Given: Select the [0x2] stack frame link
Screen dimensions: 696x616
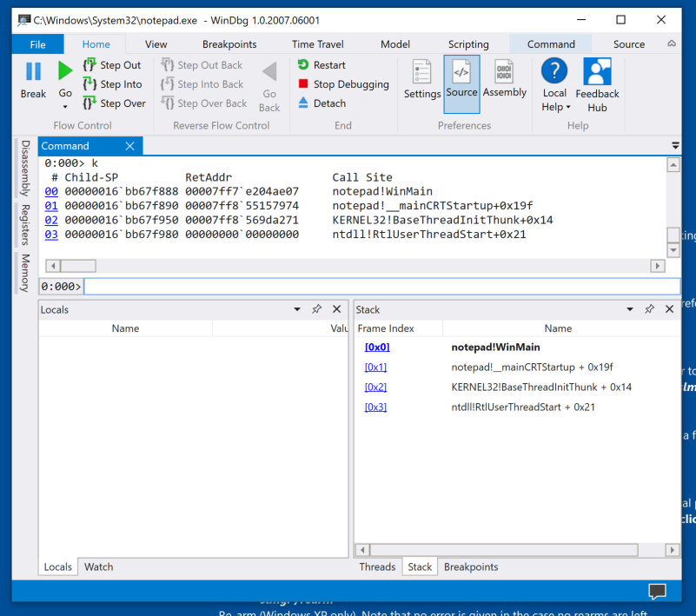Looking at the screenshot, I should 376,387.
